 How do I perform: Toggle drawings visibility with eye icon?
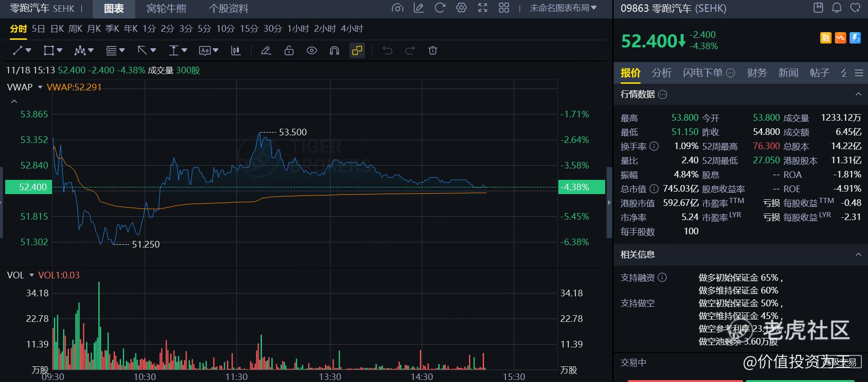coord(312,51)
